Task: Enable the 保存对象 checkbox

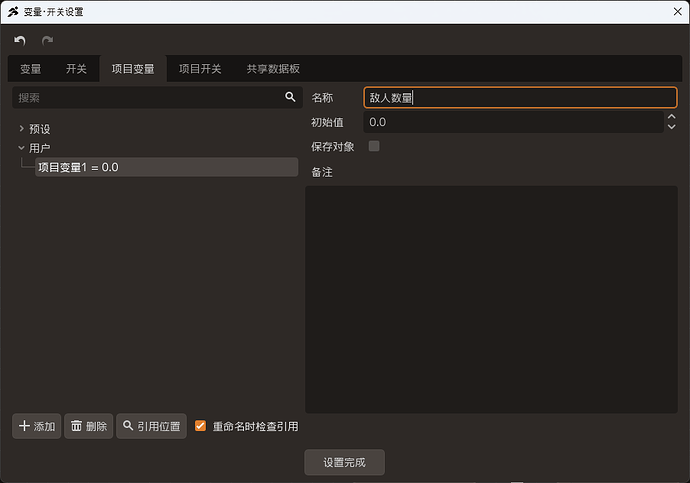Action: [x=374, y=146]
